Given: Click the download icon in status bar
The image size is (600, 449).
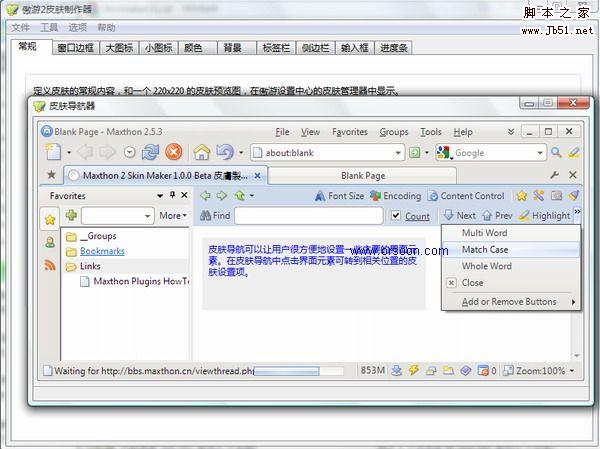Looking at the screenshot, I should (397, 370).
